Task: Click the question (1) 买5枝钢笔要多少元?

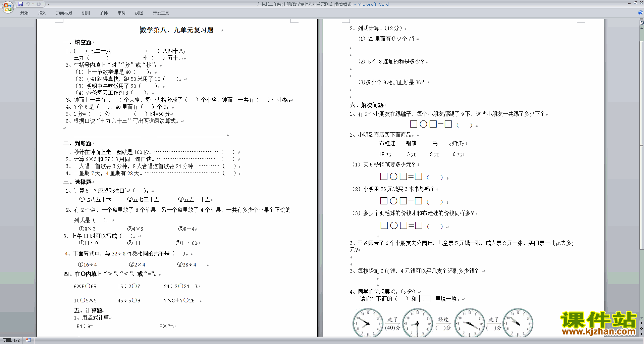Action: pyautogui.click(x=384, y=164)
